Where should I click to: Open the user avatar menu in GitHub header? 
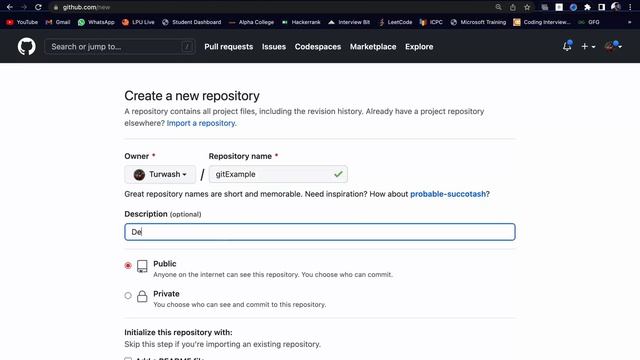[613, 46]
